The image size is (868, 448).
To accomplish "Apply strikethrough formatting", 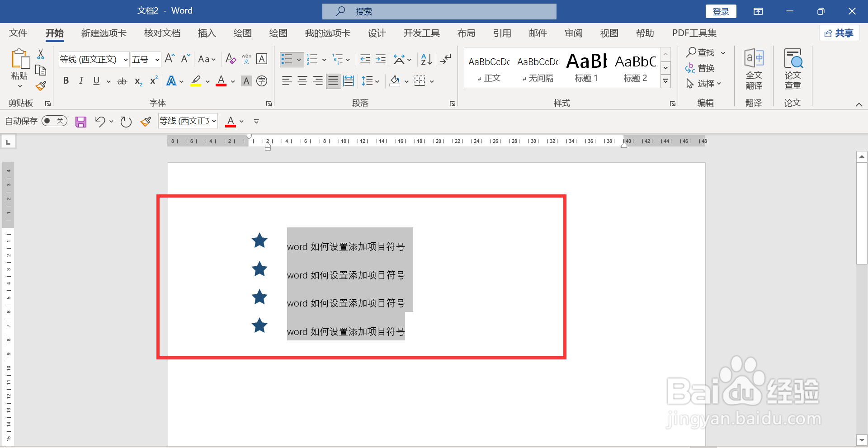I will tap(122, 81).
